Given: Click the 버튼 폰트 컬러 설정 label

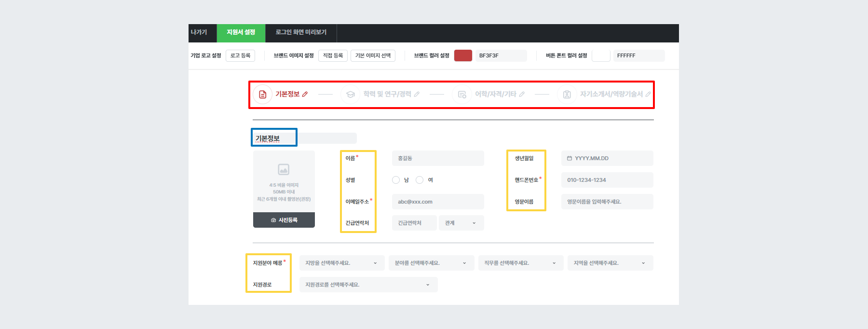Looking at the screenshot, I should (567, 55).
